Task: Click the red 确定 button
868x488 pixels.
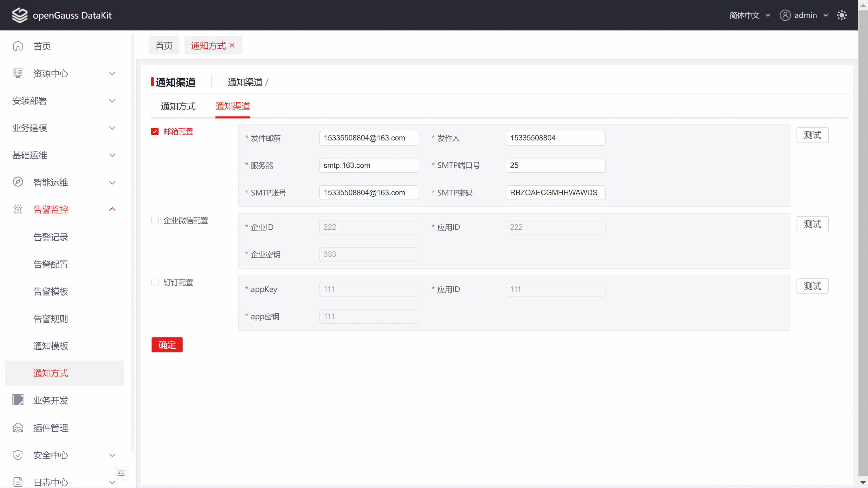Action: [167, 345]
